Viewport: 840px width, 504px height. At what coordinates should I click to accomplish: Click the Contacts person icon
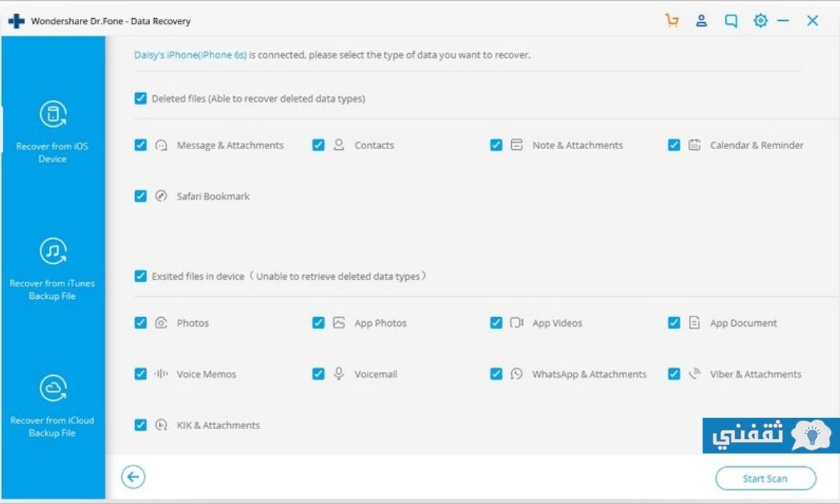pos(339,145)
